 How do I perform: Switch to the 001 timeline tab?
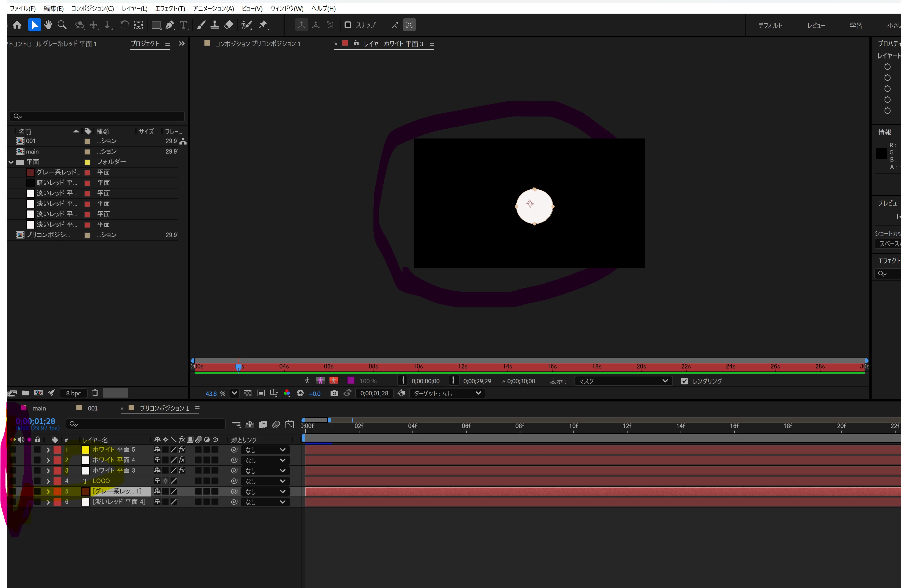(x=92, y=408)
